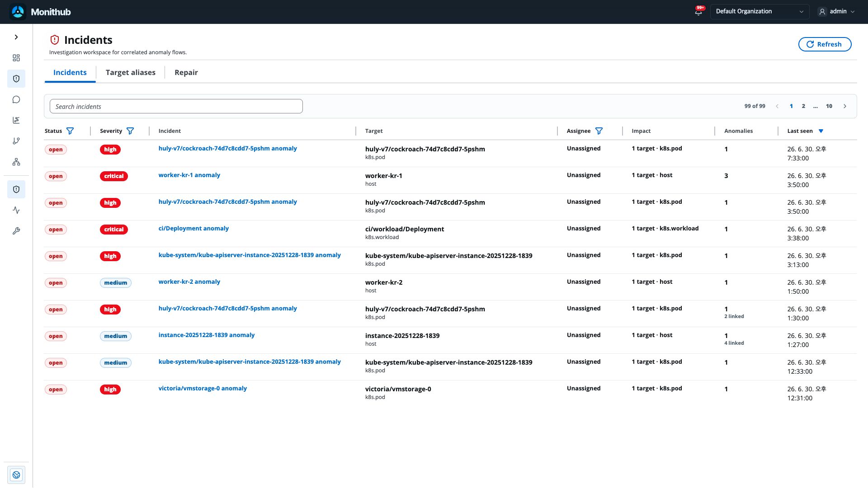Image resolution: width=868 pixels, height=488 pixels.
Task: Open notifications bell with 99+ badge
Action: click(698, 12)
